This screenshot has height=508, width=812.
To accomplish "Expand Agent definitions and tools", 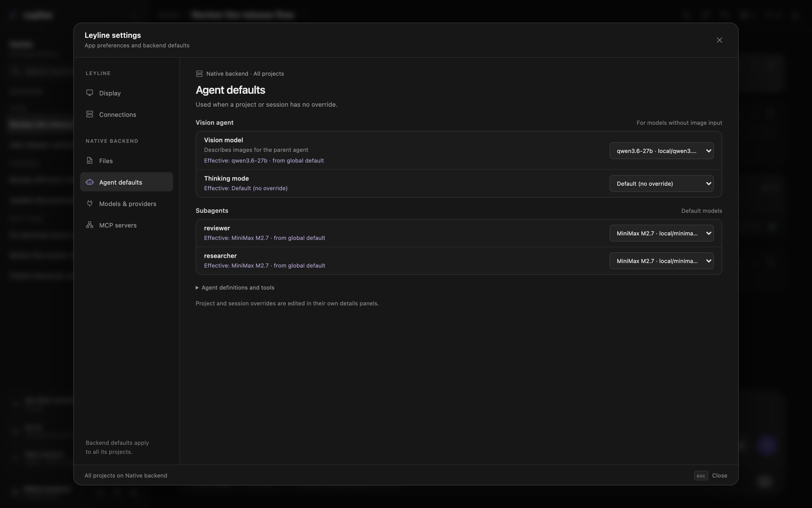I will pyautogui.click(x=235, y=288).
